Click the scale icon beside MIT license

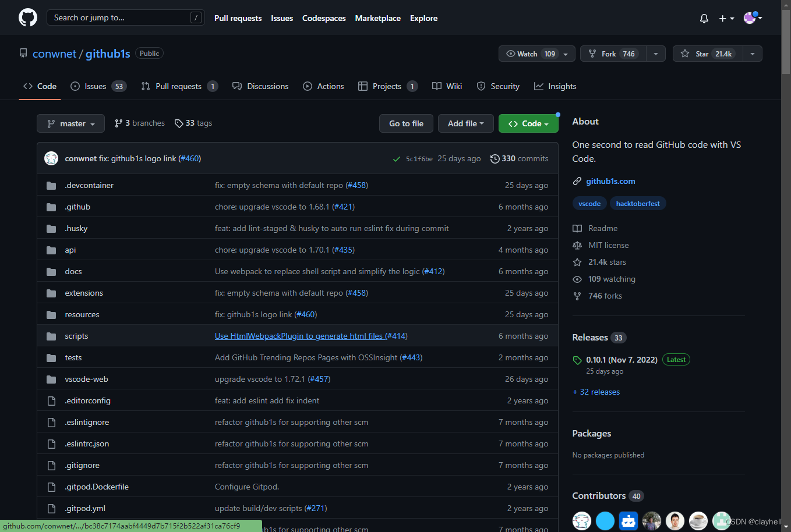pyautogui.click(x=577, y=246)
